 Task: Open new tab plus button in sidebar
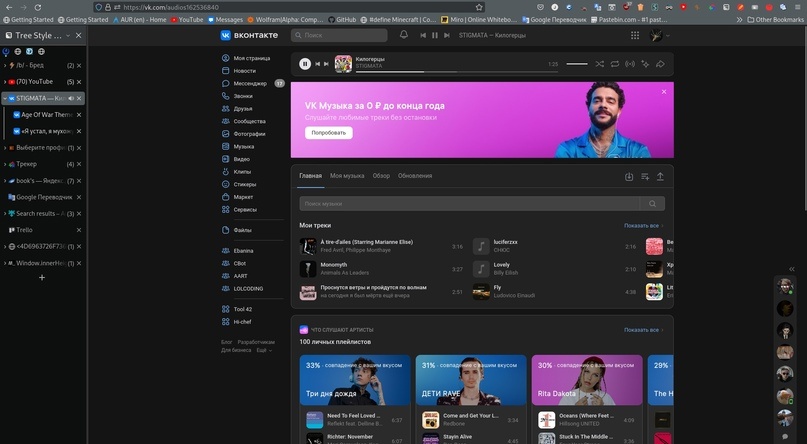click(x=42, y=278)
